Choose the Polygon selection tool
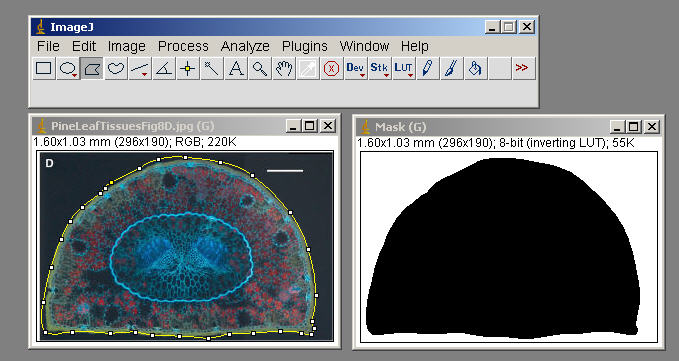The height and width of the screenshot is (361, 679). [92, 68]
